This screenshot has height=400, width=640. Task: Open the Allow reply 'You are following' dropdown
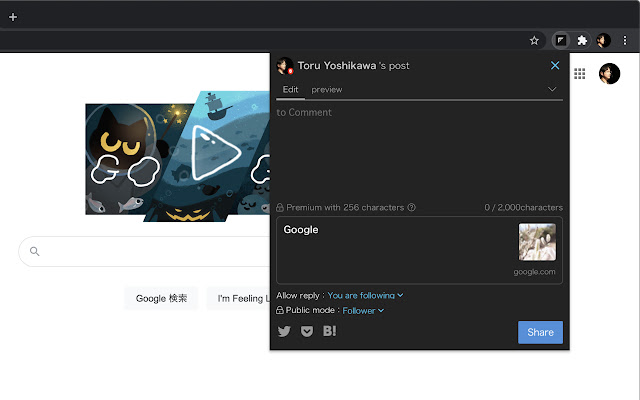pyautogui.click(x=365, y=295)
